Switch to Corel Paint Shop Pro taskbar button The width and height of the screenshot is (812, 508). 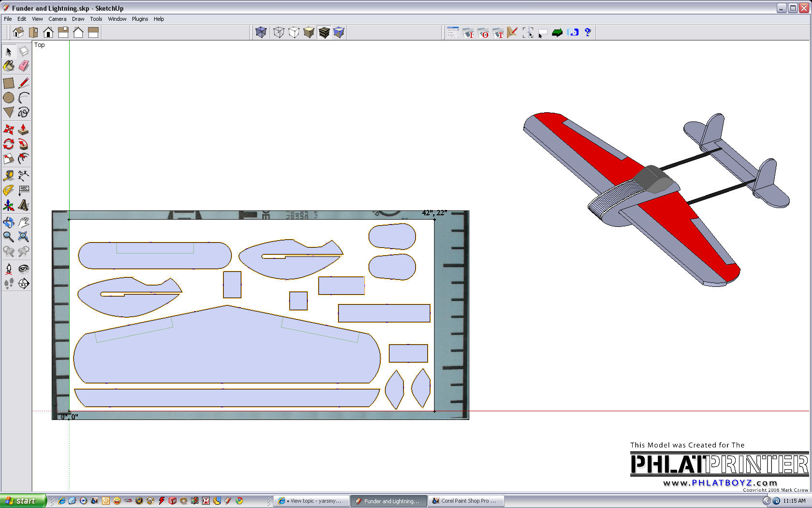[x=466, y=501]
